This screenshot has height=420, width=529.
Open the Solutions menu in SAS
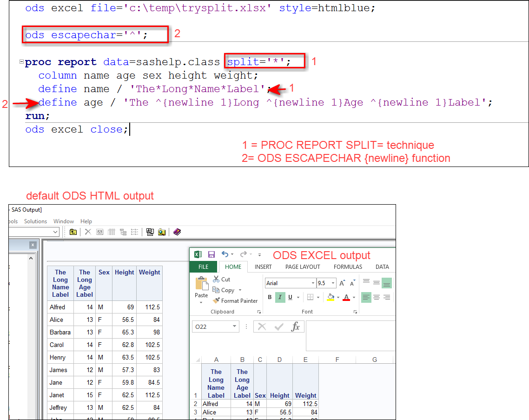coord(35,221)
